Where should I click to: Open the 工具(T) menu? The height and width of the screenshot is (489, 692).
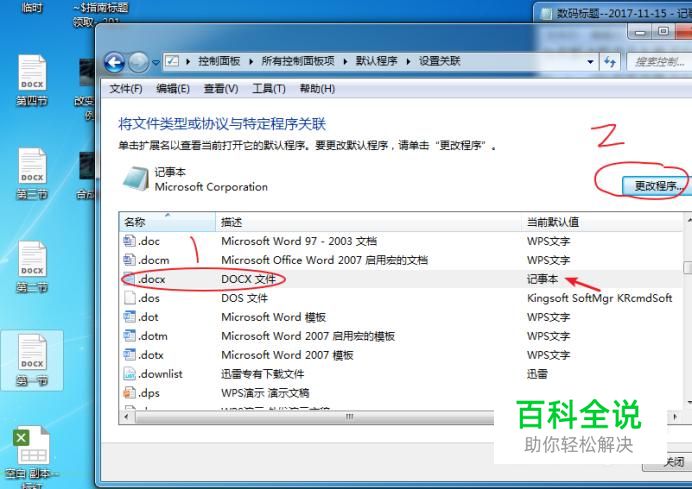(x=269, y=89)
